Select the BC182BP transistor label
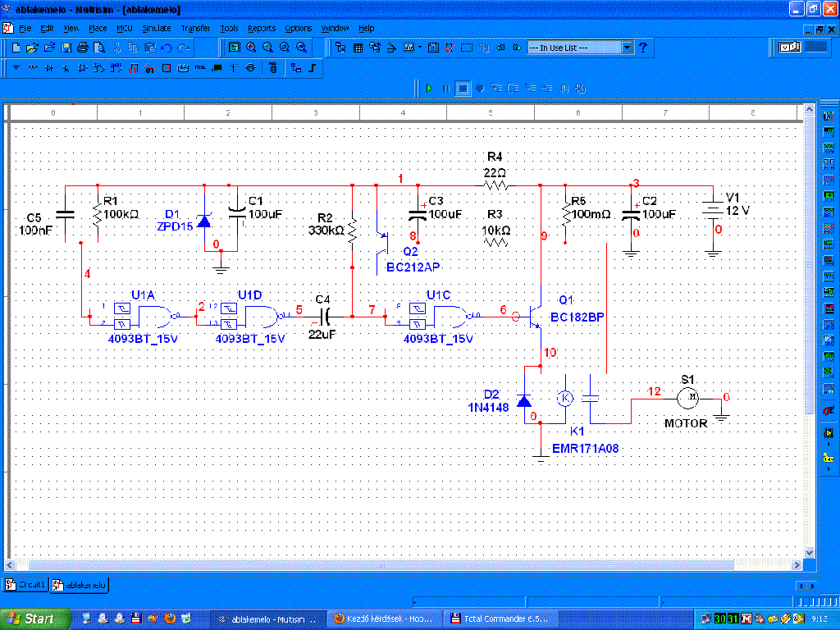840x630 pixels. (577, 317)
